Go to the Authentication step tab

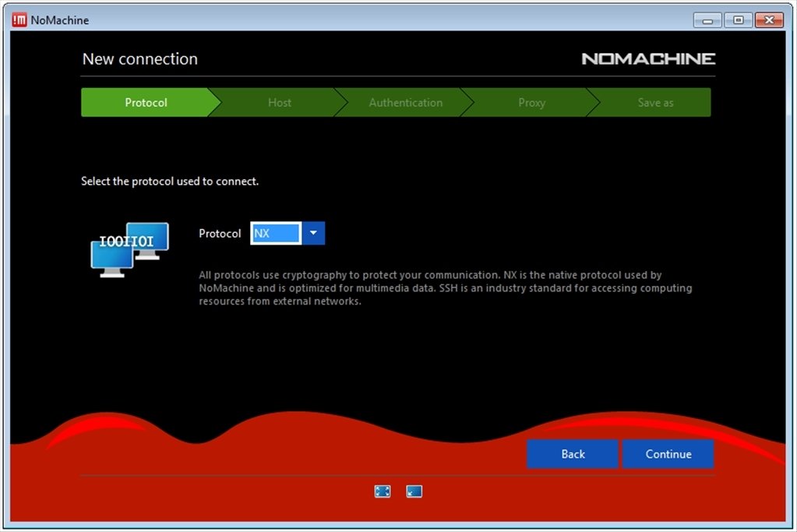(406, 103)
